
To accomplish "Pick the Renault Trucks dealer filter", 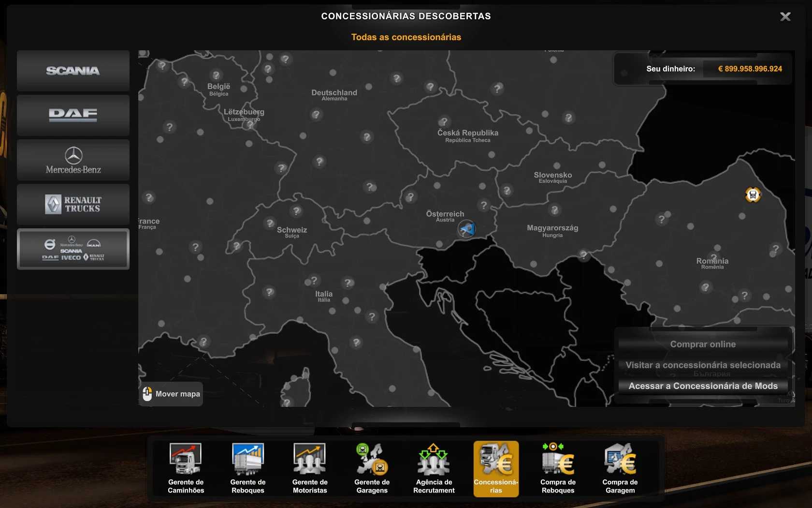I will click(73, 204).
